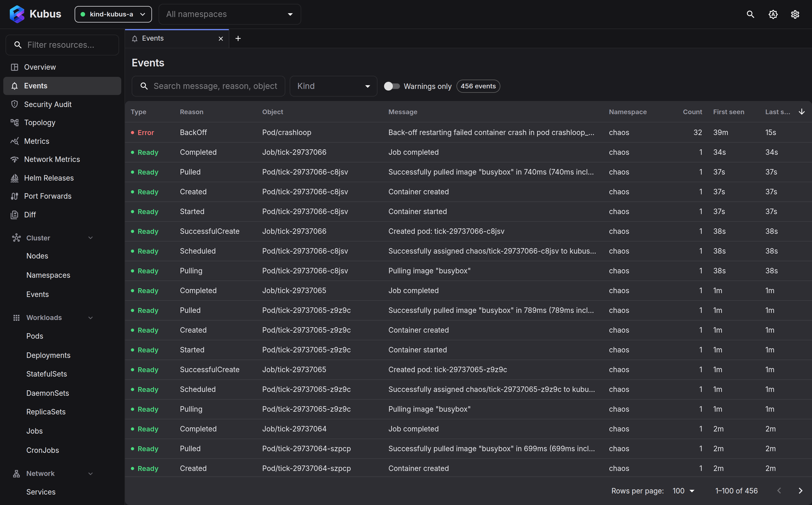Add a new tab with plus
The width and height of the screenshot is (812, 505).
(238, 39)
